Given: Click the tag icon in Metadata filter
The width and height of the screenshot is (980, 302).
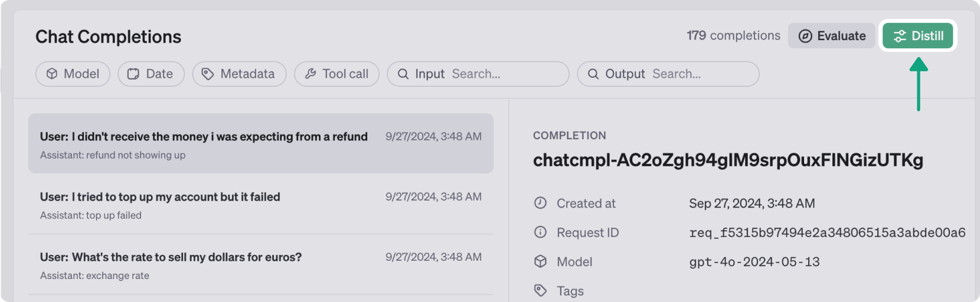Looking at the screenshot, I should pos(207,74).
